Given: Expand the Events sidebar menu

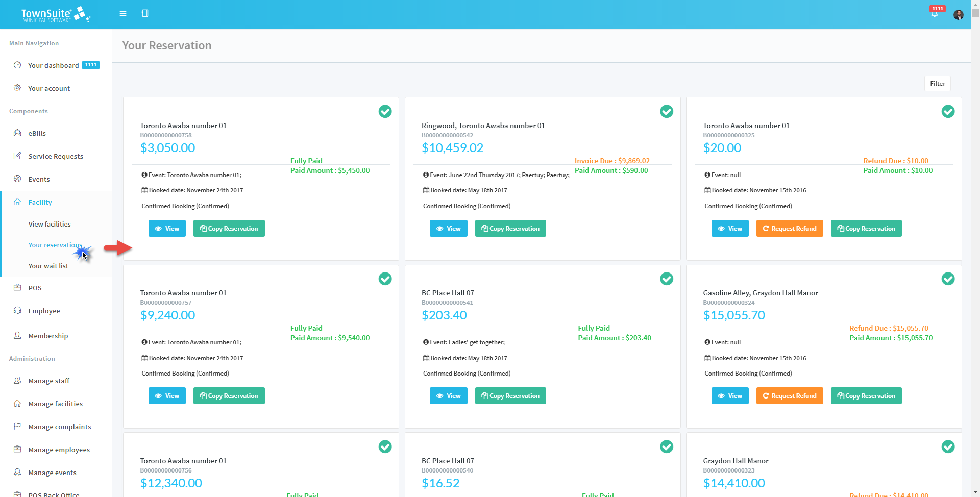Looking at the screenshot, I should tap(39, 179).
